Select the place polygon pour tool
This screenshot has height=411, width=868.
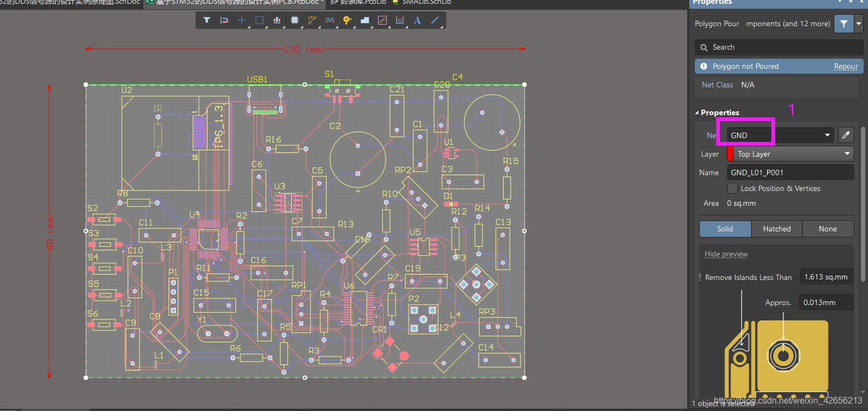coord(364,20)
